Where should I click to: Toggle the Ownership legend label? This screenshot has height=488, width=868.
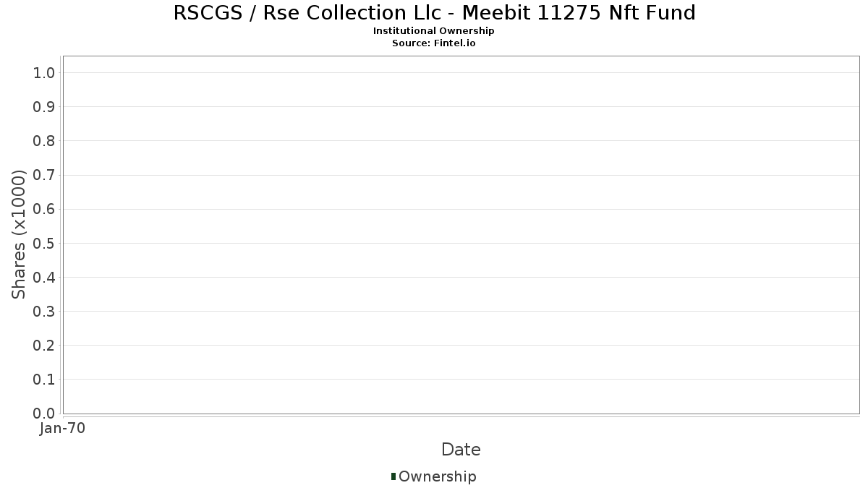[x=437, y=476]
